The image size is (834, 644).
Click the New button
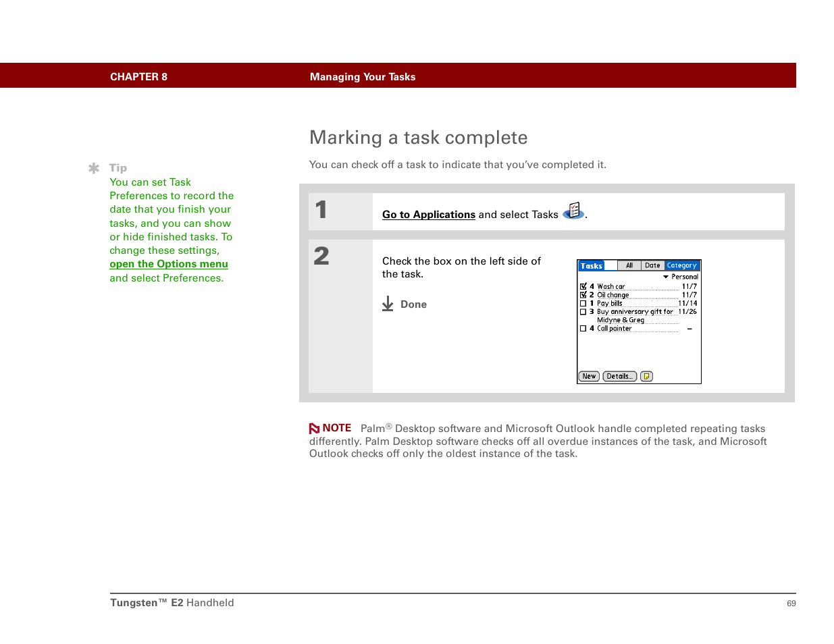point(589,377)
